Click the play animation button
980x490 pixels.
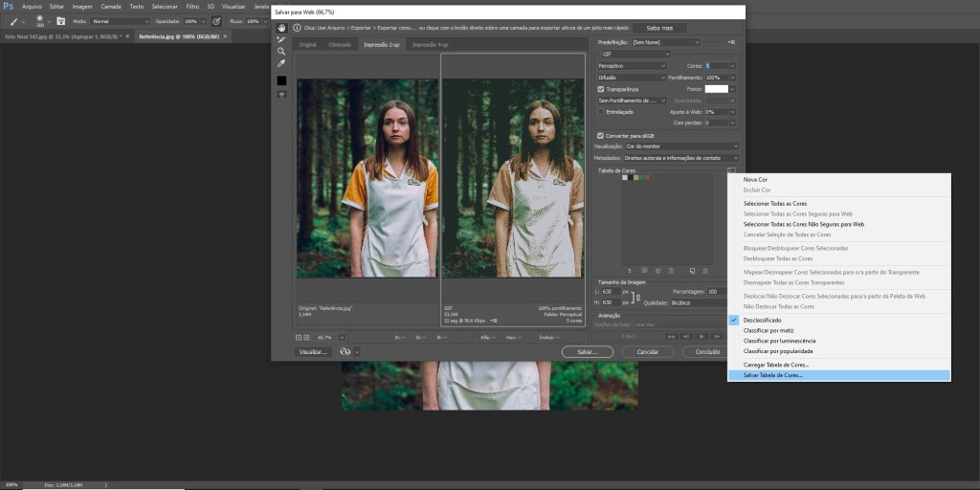[x=702, y=336]
